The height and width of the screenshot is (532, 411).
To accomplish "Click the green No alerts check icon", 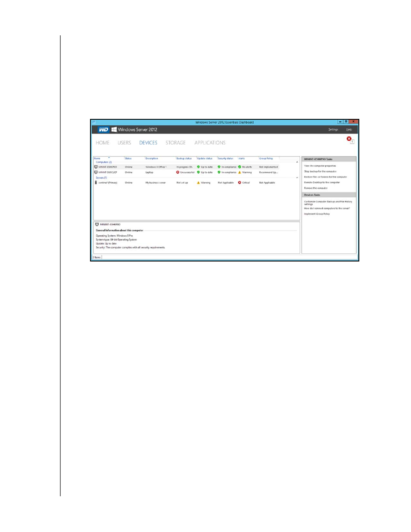I will click(240, 167).
